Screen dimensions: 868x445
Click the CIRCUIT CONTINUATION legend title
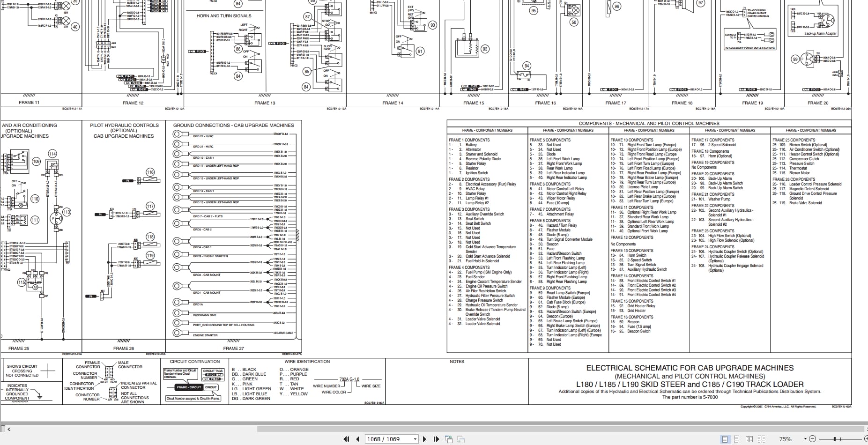194,361
